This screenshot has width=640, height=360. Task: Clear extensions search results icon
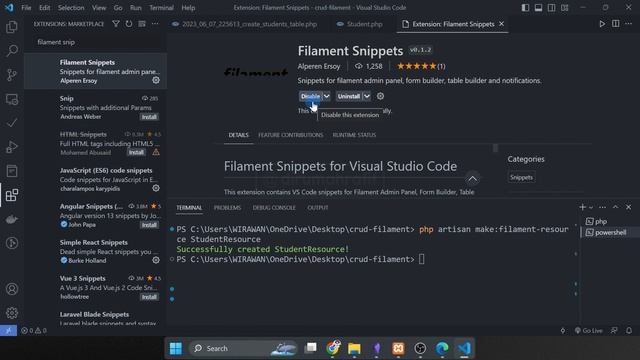(142, 24)
